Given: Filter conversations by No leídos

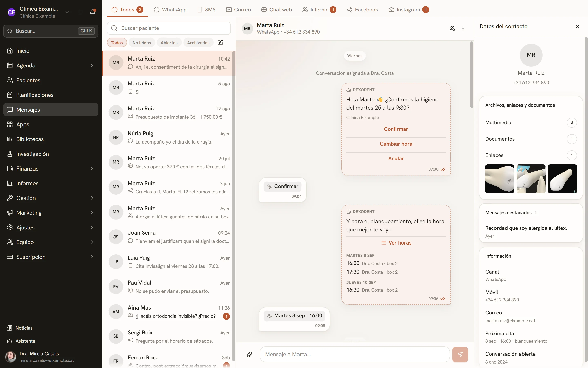Looking at the screenshot, I should (x=142, y=43).
